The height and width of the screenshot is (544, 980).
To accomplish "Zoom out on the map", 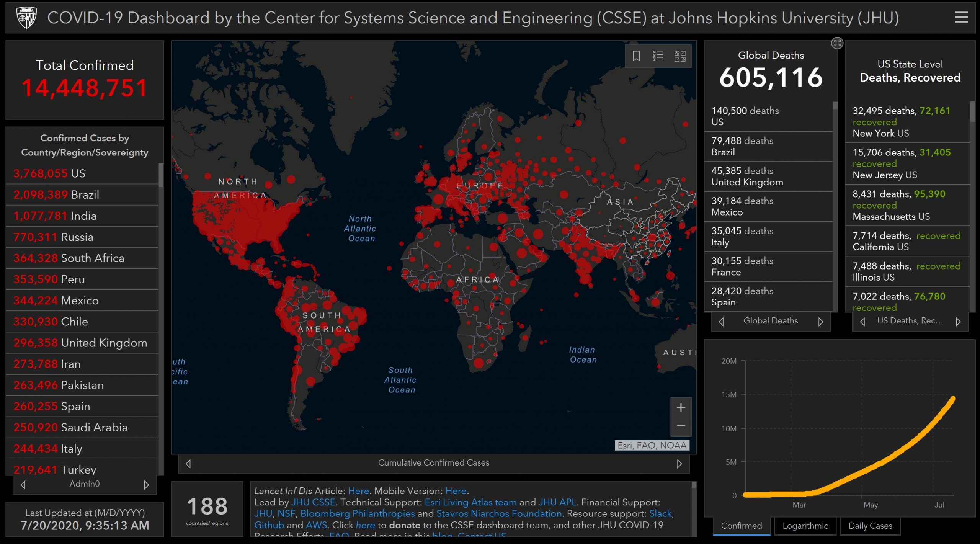I will pos(681,426).
